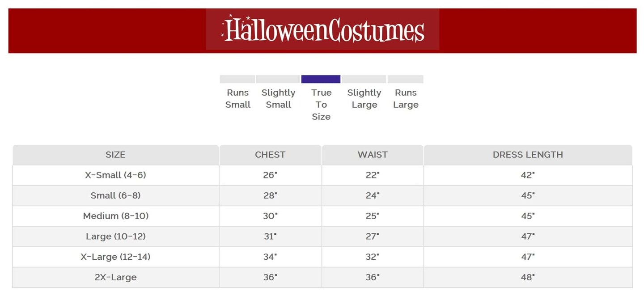Click the True To Size label text

tap(321, 105)
